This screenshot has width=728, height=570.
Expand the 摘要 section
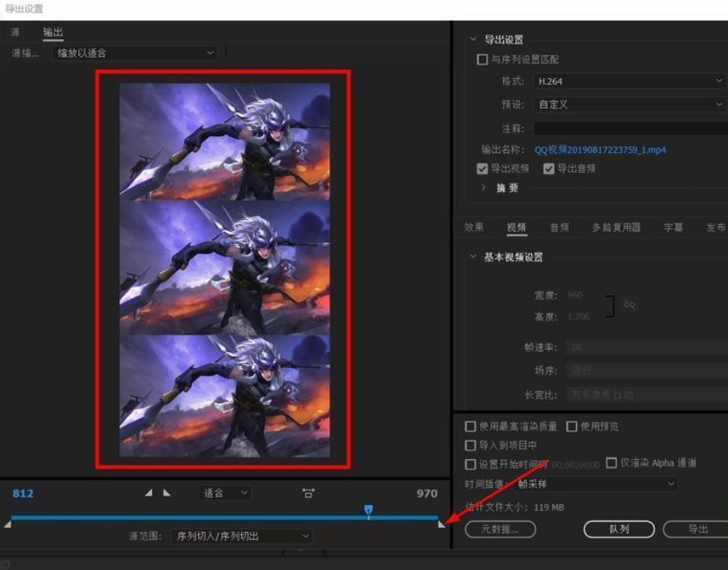(x=483, y=187)
